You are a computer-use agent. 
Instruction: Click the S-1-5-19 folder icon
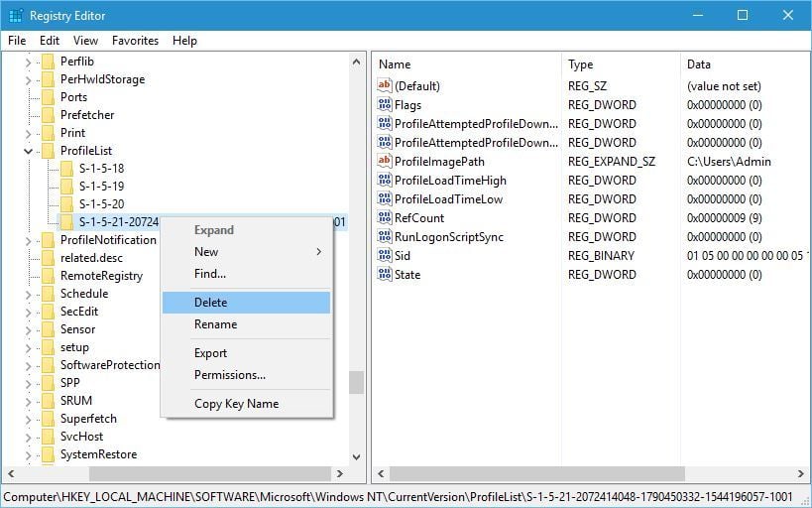point(66,187)
